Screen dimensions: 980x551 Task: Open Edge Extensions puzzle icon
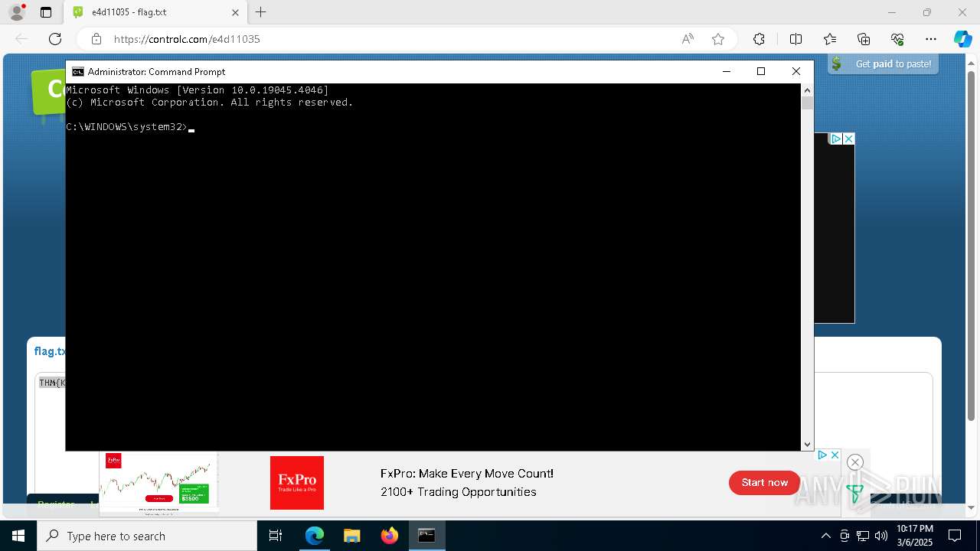click(759, 39)
